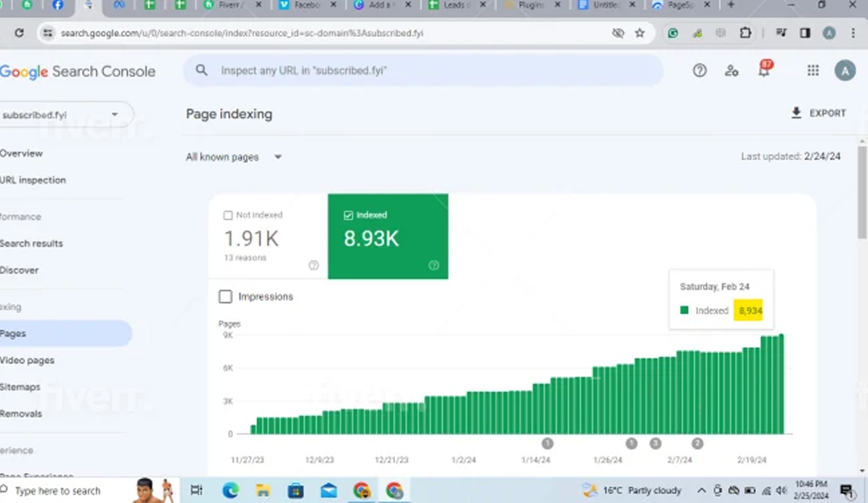The height and width of the screenshot is (503, 868).
Task: Click the Export download icon
Action: point(796,113)
